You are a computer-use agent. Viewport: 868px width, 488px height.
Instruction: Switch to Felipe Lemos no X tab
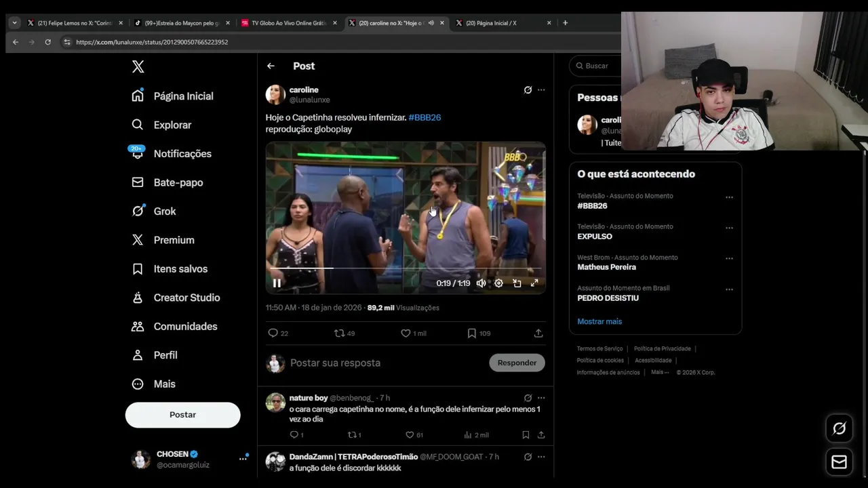point(75,23)
